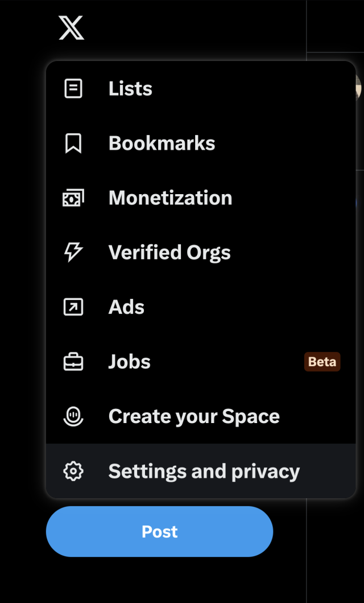Click the Settings and privacy gear icon
The image size is (364, 603).
point(73,471)
